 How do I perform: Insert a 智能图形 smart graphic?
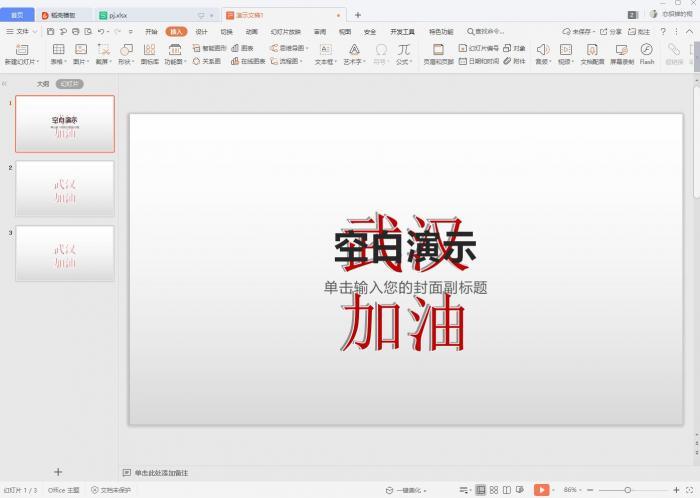209,48
